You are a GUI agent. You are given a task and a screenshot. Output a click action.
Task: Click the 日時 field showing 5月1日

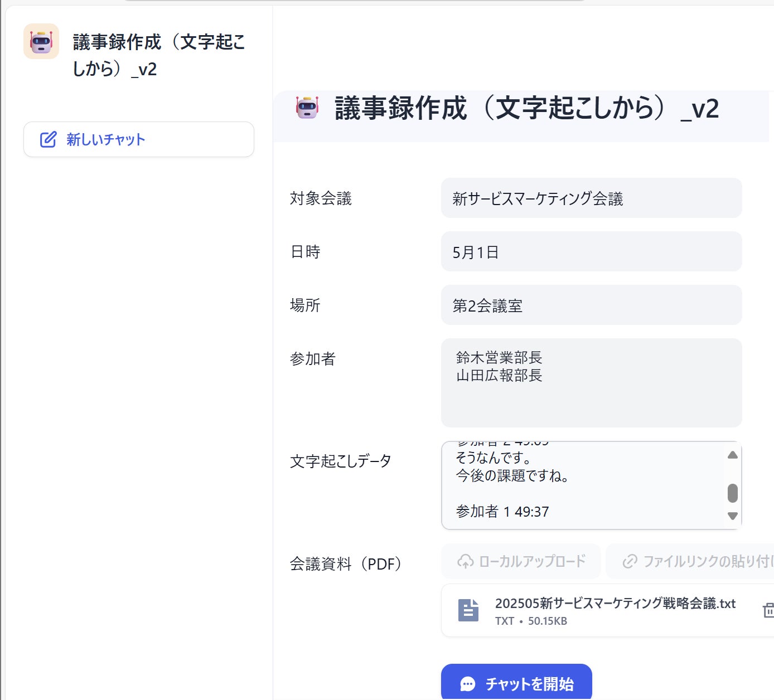591,251
